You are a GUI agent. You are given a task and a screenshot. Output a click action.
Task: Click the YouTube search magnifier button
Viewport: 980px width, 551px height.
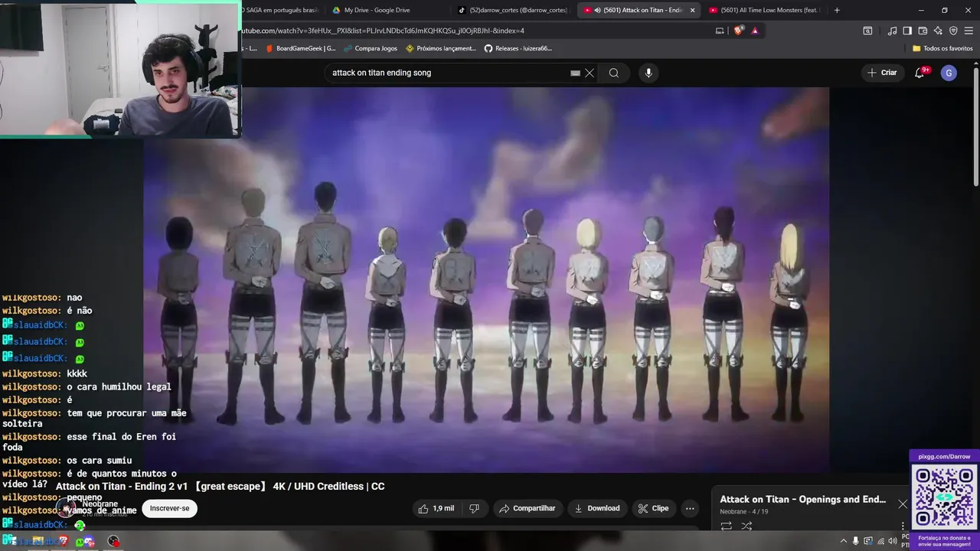(614, 73)
